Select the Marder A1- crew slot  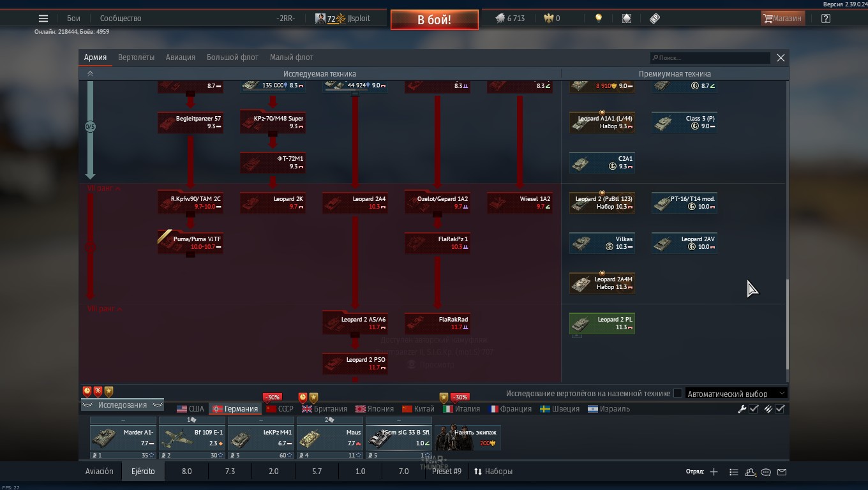click(123, 438)
